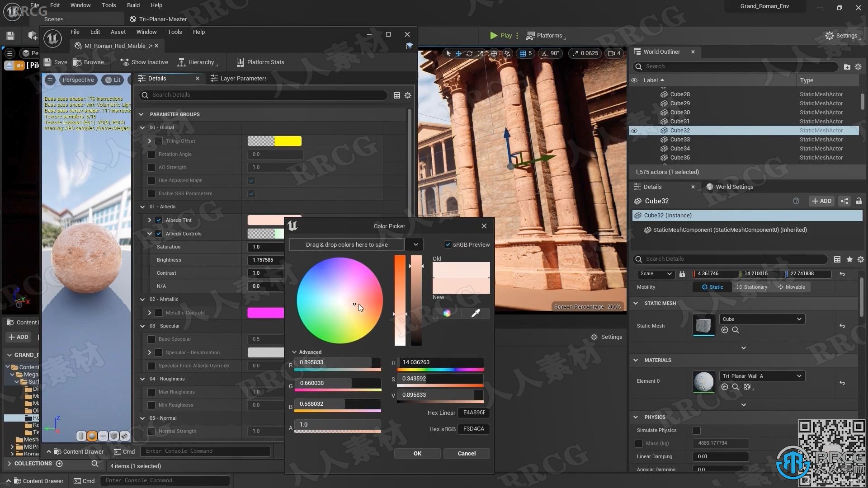Select the scale gizmo tool in viewport
The width and height of the screenshot is (868, 488).
pyautogui.click(x=480, y=53)
